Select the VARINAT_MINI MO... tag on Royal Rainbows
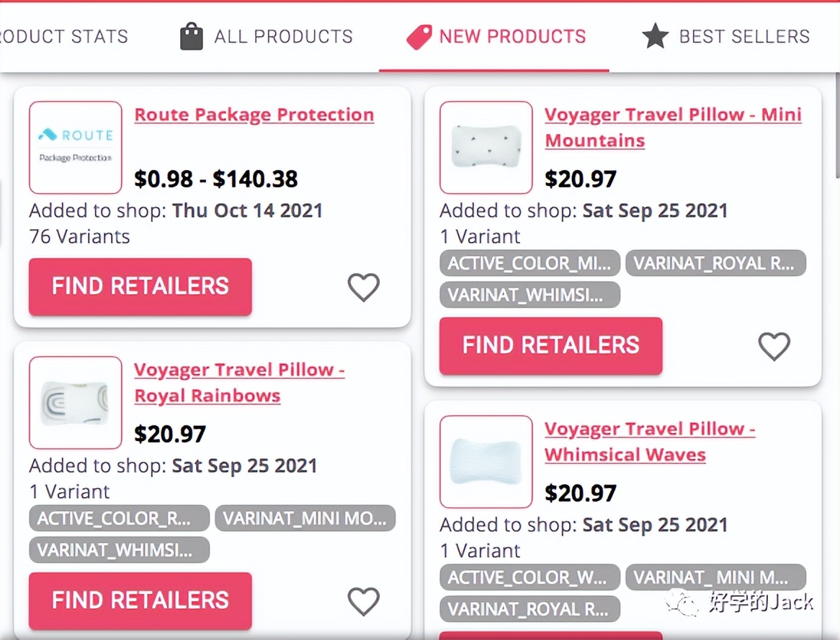This screenshot has height=640, width=840. tap(305, 518)
